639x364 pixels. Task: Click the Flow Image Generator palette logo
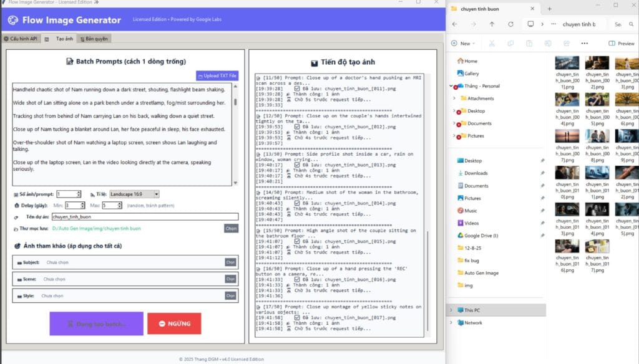point(13,20)
